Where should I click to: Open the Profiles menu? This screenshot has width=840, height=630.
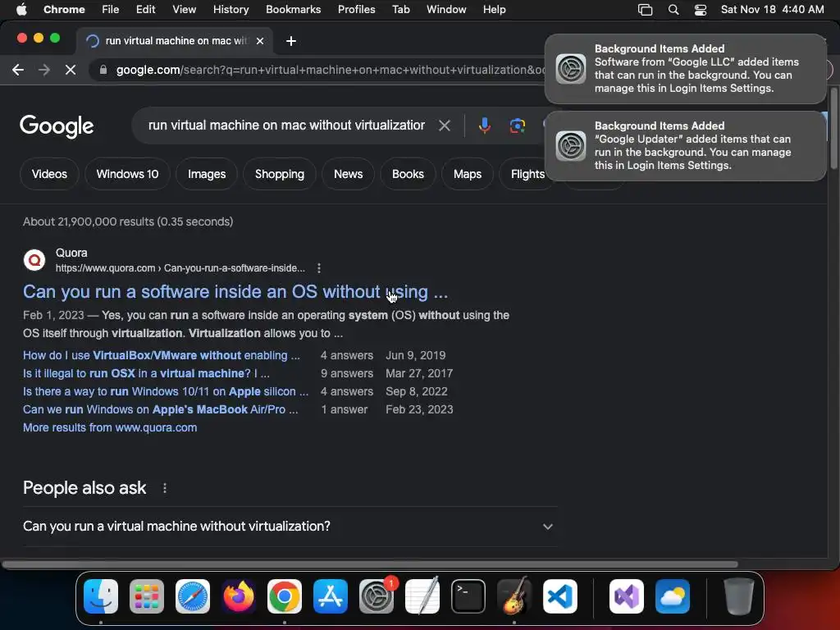356,10
